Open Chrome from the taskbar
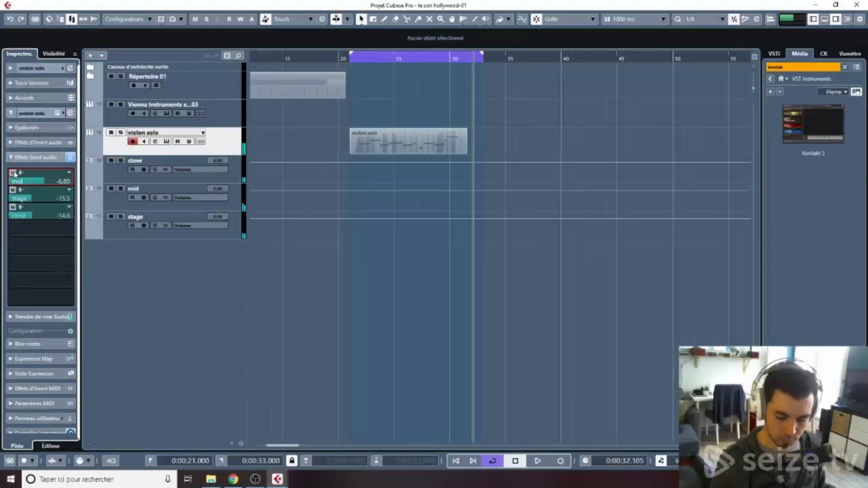This screenshot has width=868, height=488. point(233,479)
